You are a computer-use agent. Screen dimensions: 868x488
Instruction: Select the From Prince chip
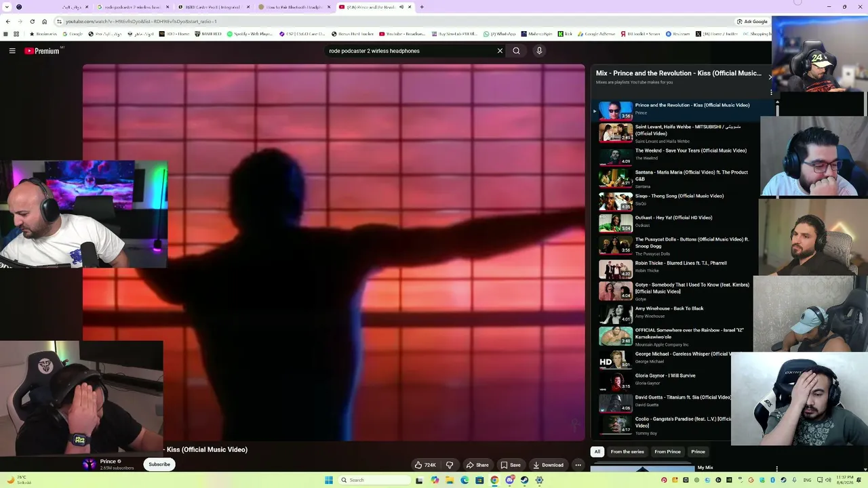point(667,451)
